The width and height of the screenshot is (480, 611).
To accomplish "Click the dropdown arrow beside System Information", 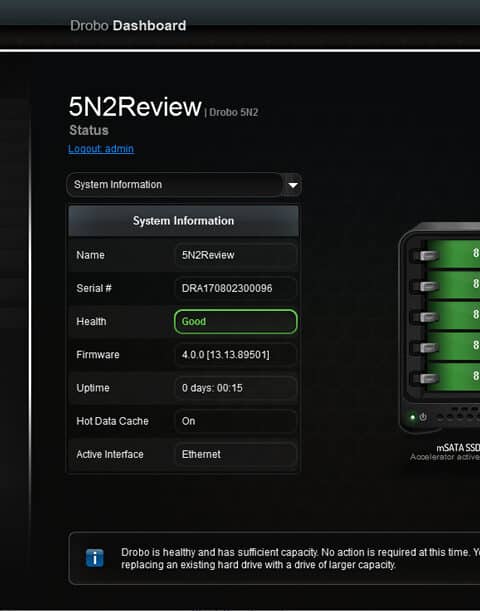I will (293, 185).
